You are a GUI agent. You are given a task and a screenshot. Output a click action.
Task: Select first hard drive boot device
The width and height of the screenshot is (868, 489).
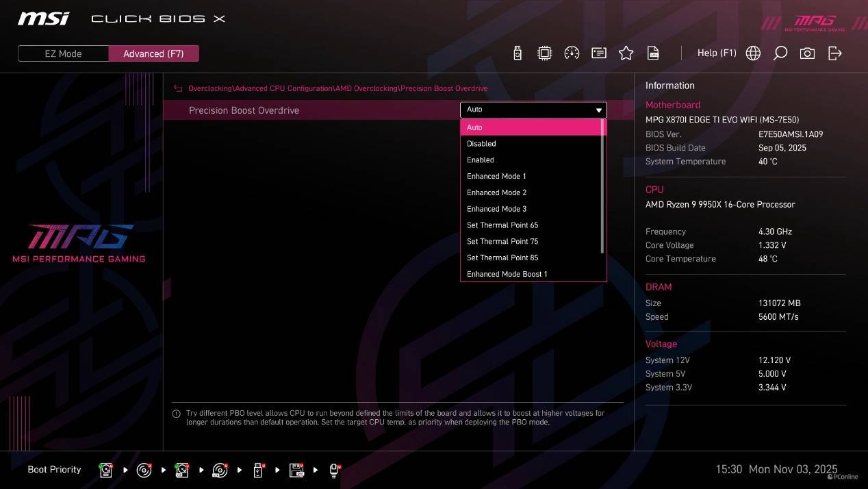[x=106, y=470]
